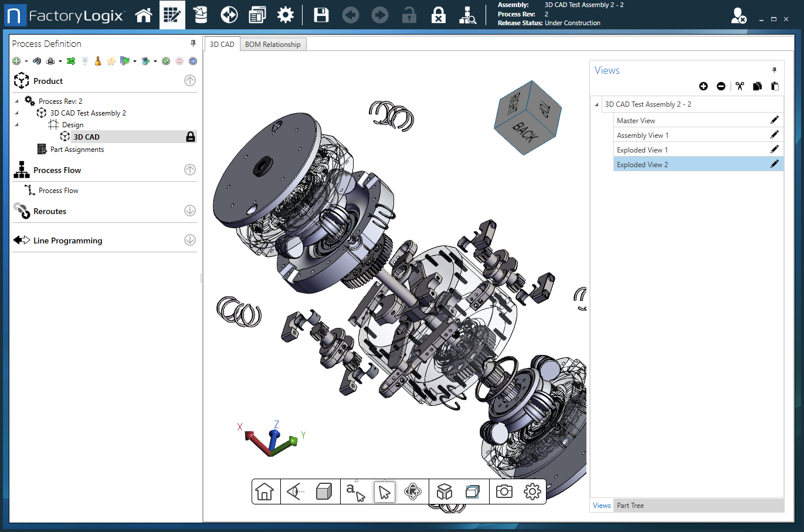
Task: Collapse the Product section arrow
Action: [190, 81]
